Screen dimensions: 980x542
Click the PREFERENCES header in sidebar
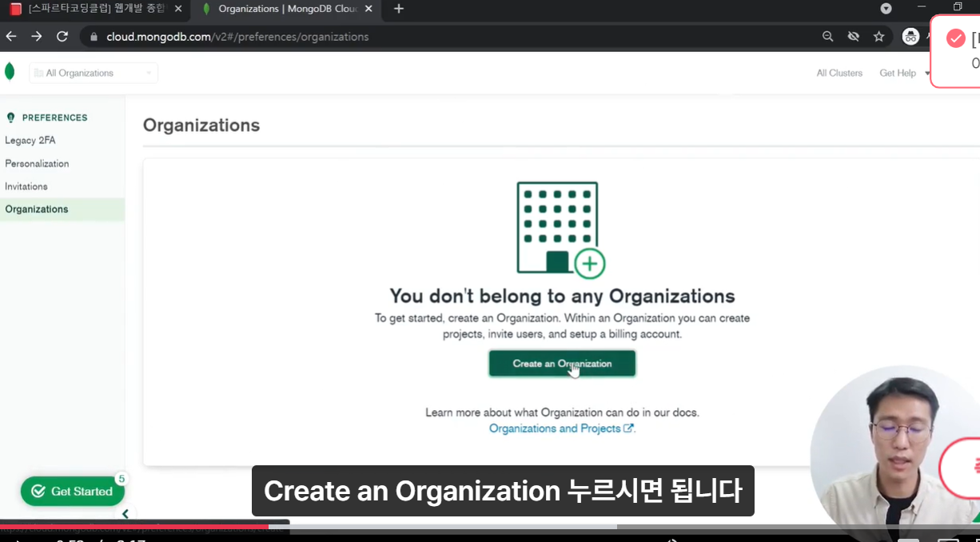tap(55, 118)
